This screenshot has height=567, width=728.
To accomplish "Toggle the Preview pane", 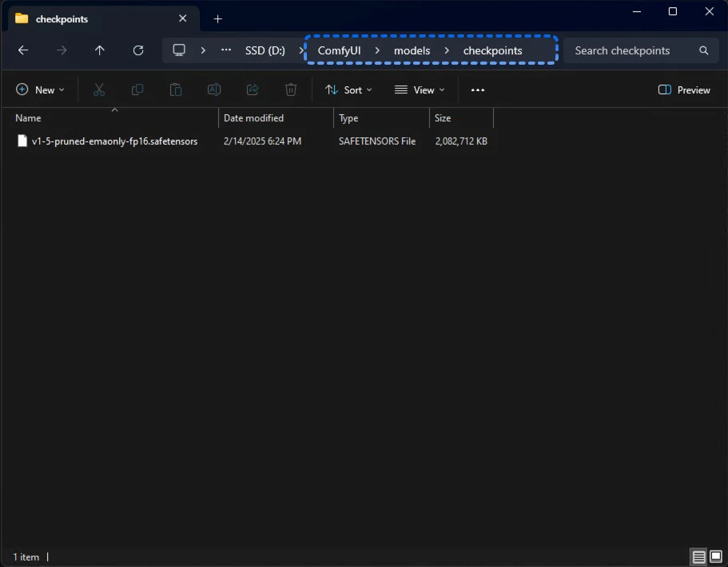I will tap(683, 89).
